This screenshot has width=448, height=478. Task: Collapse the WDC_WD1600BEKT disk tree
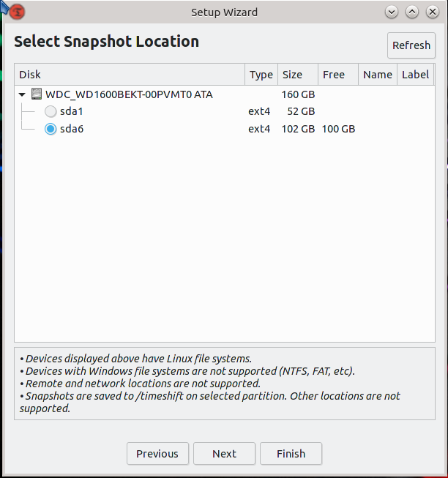tap(22, 94)
